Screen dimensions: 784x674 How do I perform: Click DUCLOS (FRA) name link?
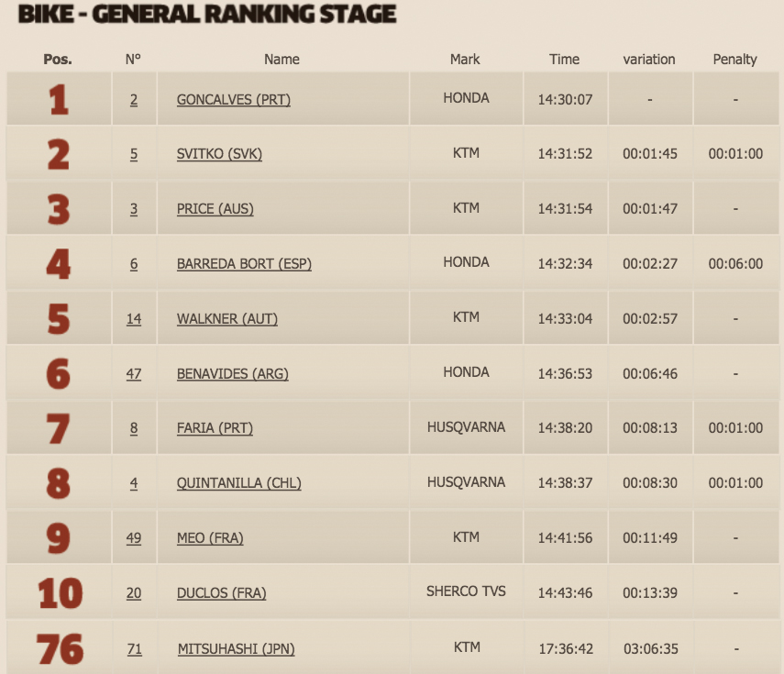pos(222,593)
